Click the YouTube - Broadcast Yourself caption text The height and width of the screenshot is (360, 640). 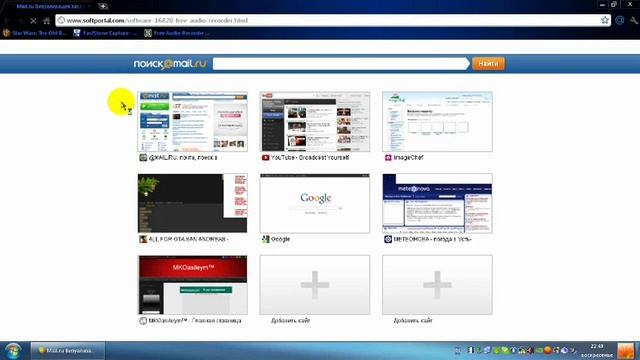(310, 158)
